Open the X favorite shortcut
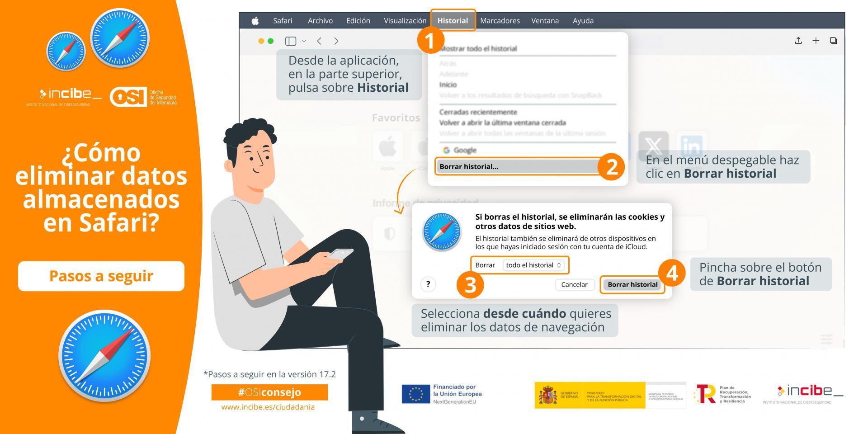868x434 pixels. [x=653, y=146]
